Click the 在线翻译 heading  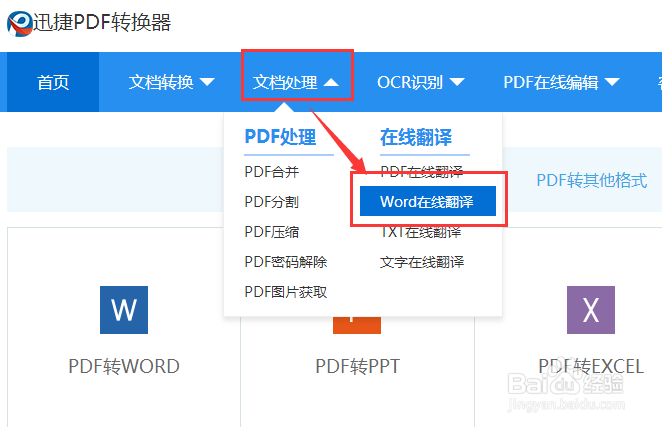click(416, 137)
